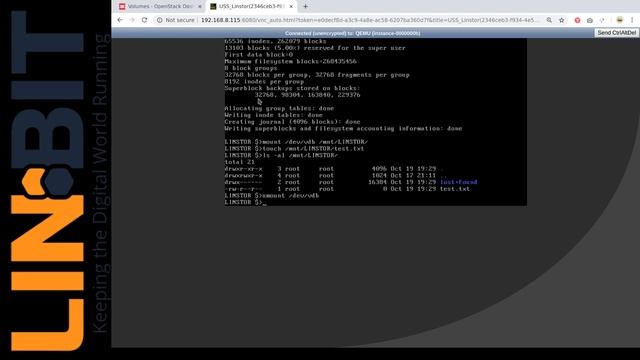Click the test.txt entry in listing

pos(455,189)
